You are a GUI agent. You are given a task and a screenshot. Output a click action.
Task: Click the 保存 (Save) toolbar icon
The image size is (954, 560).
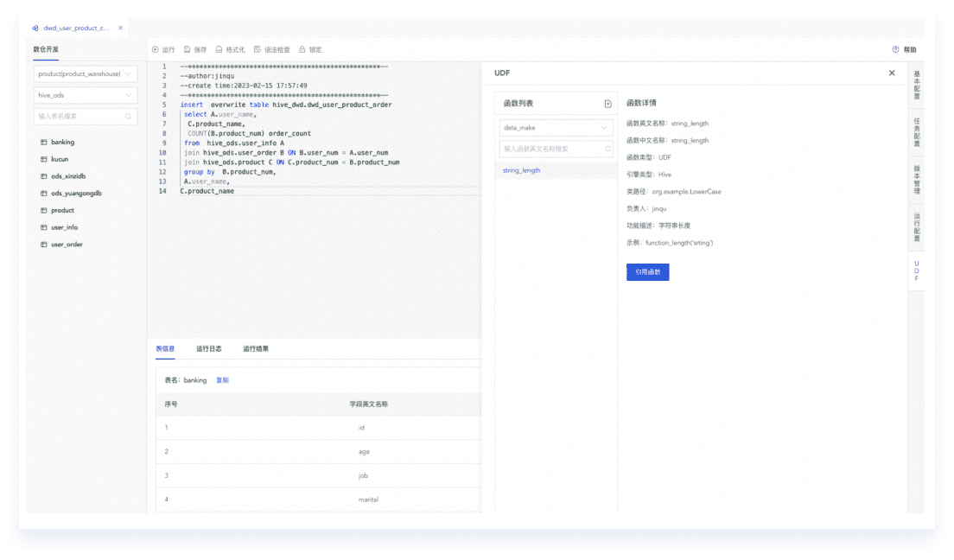tap(188, 50)
